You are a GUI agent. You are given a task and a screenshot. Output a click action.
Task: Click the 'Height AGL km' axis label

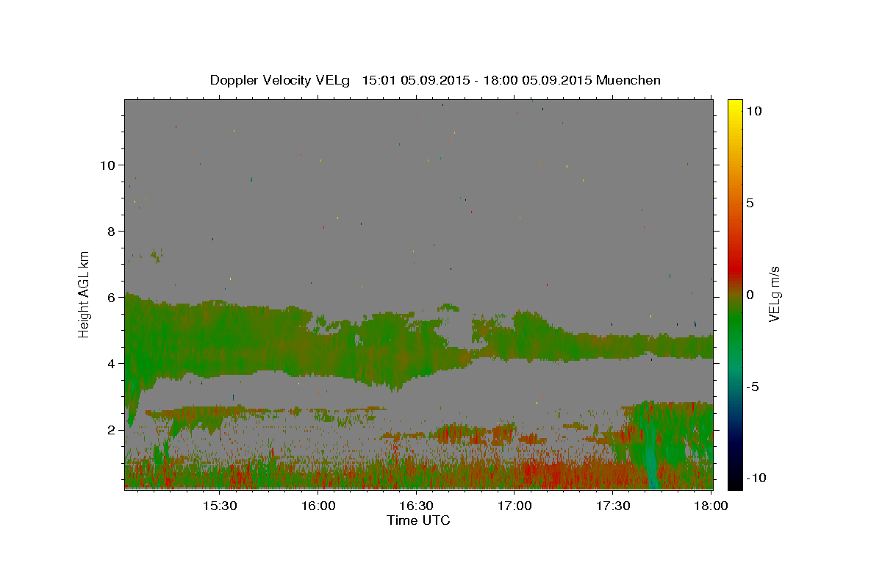[x=85, y=294]
